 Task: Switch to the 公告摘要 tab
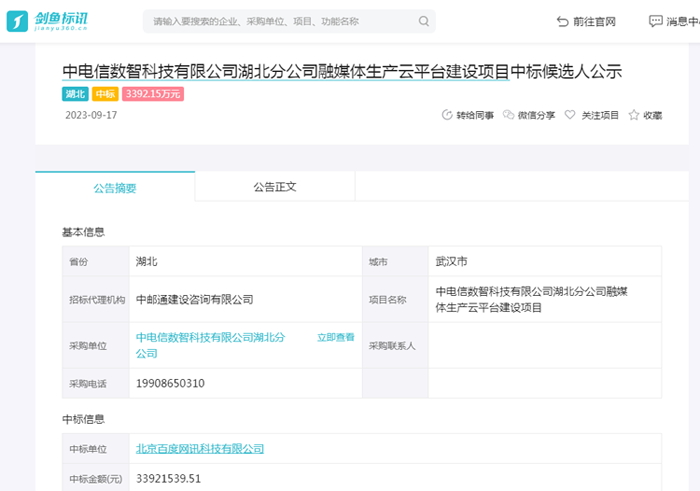click(x=115, y=187)
